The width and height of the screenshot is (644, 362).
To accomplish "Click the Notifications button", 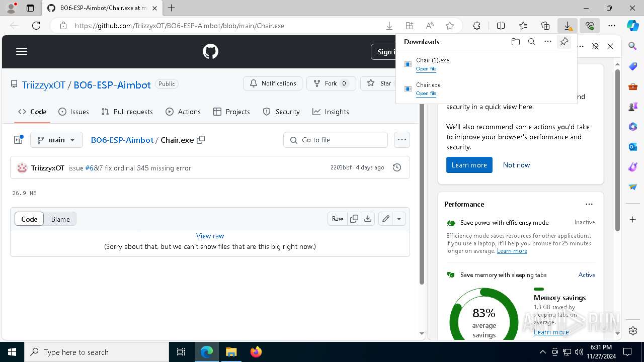I will (273, 83).
